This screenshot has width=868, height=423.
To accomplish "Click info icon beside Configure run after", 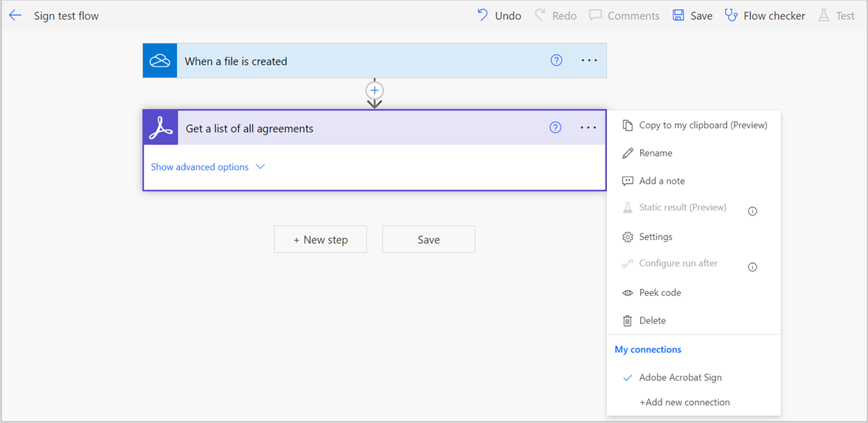I will (x=752, y=267).
